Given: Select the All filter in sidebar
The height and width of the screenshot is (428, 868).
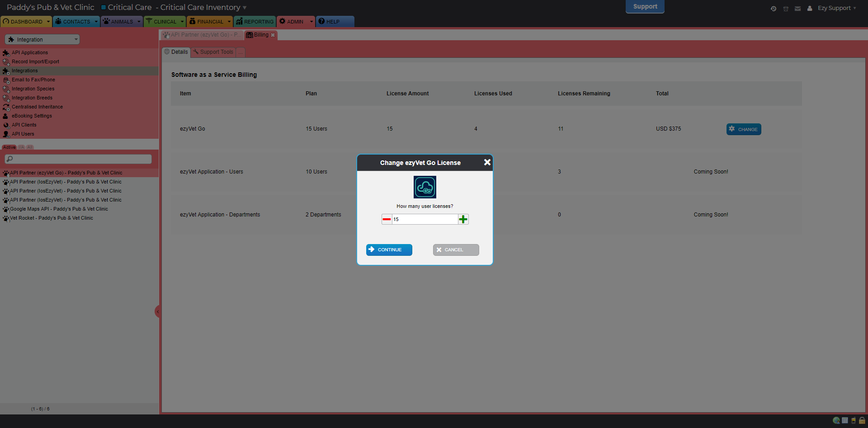Looking at the screenshot, I should [x=30, y=147].
